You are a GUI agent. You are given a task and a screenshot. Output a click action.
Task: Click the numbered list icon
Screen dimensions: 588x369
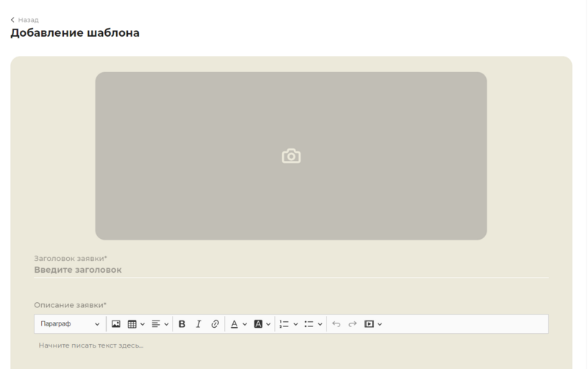pyautogui.click(x=284, y=324)
